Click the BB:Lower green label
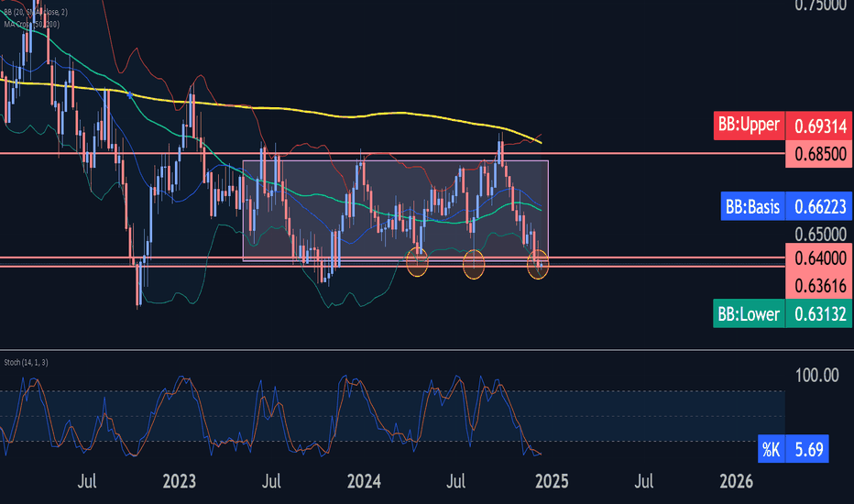The height and width of the screenshot is (504, 854). (x=749, y=313)
